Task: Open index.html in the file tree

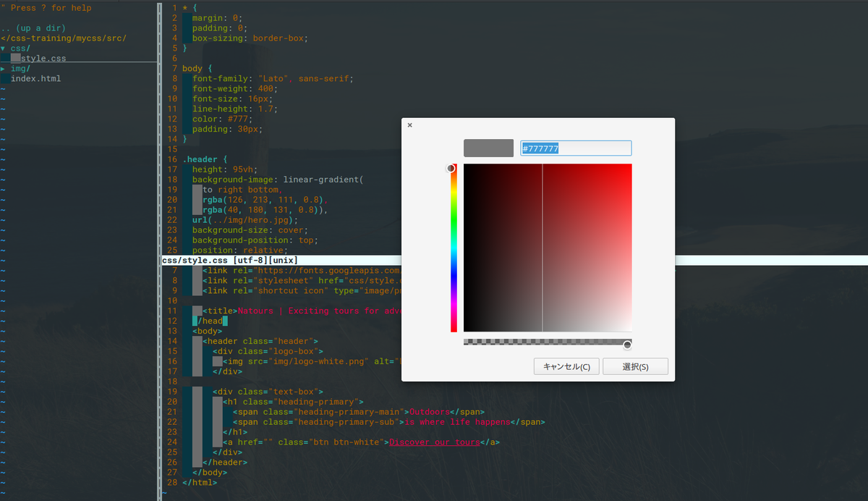Action: 35,79
